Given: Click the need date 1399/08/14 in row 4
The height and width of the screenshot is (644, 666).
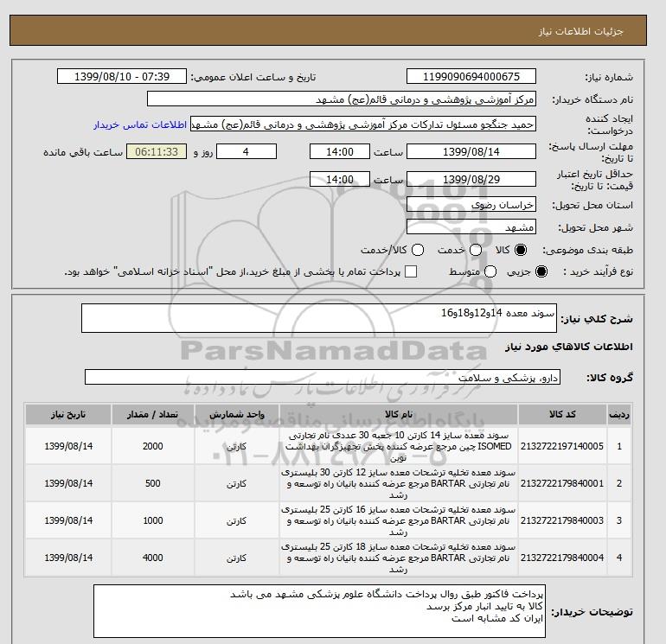Looking at the screenshot, I should point(68,558).
